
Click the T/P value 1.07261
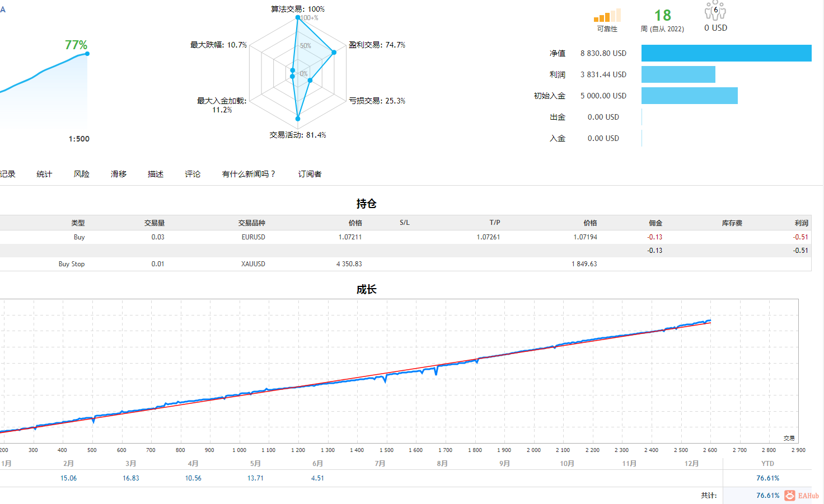click(489, 237)
